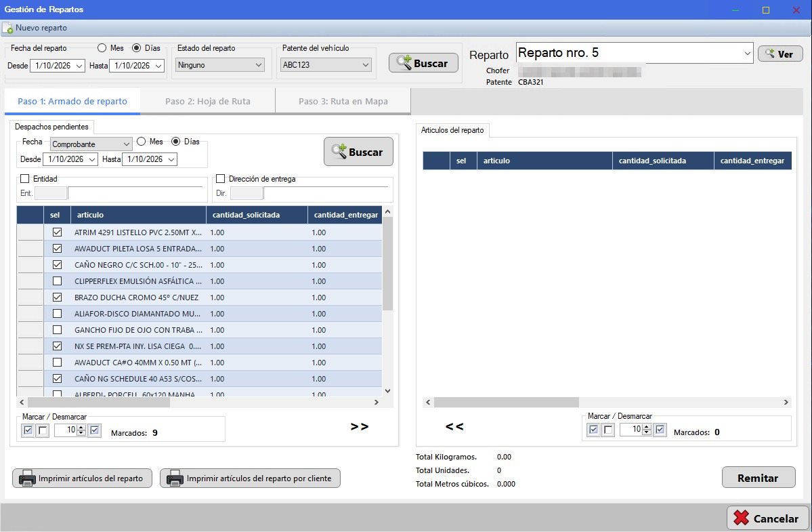Enable the Entidad filter checkbox
The image size is (812, 532).
click(25, 179)
